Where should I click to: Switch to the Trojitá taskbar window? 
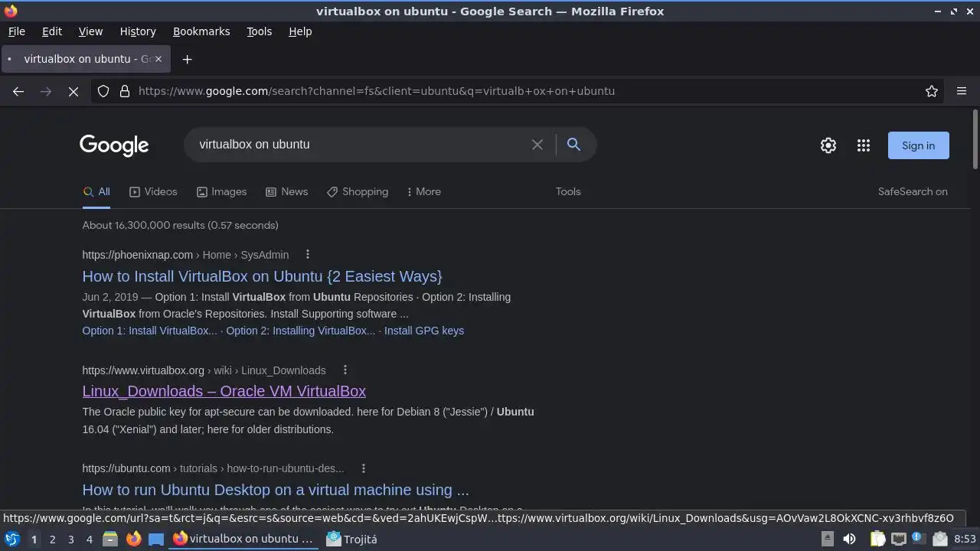tap(351, 539)
